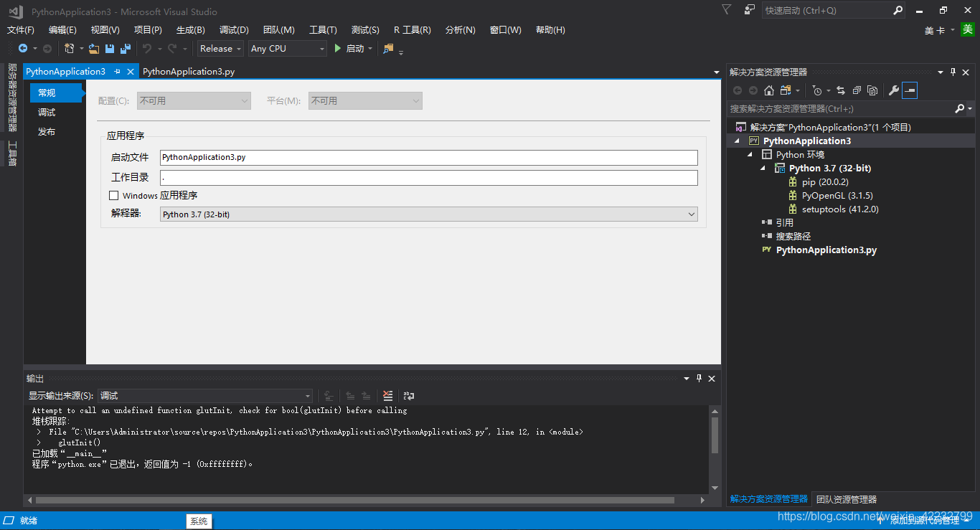Open the 服务器资源管理器 side tab
Viewport: 980px width, 530px height.
12,98
